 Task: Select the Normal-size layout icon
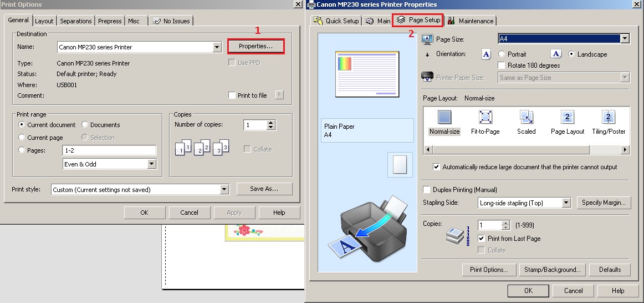(444, 117)
